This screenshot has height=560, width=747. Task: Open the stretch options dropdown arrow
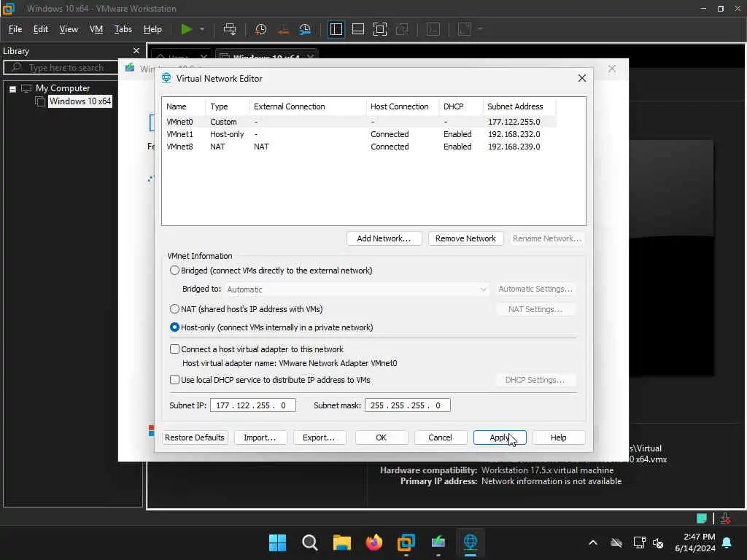(480, 29)
